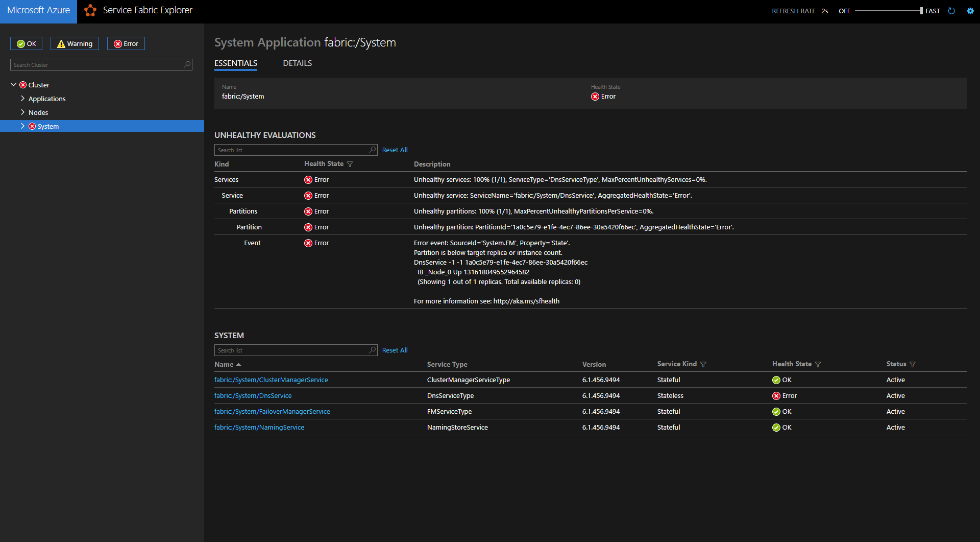This screenshot has width=980, height=542.
Task: Expand the Applications tree node
Action: [22, 98]
